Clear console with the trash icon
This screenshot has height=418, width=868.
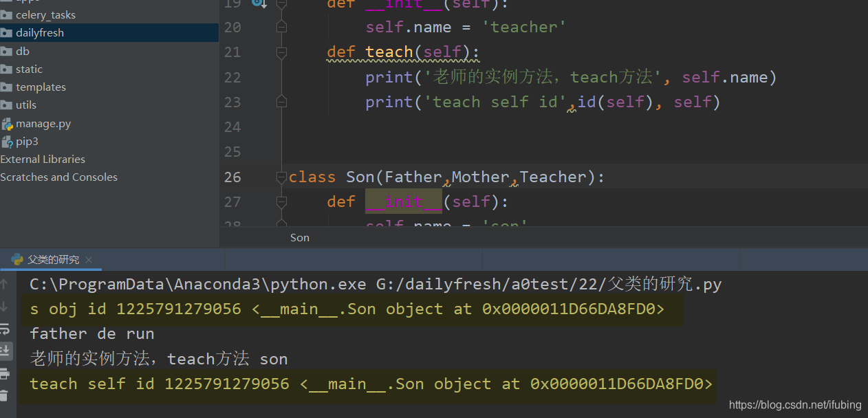[x=4, y=396]
